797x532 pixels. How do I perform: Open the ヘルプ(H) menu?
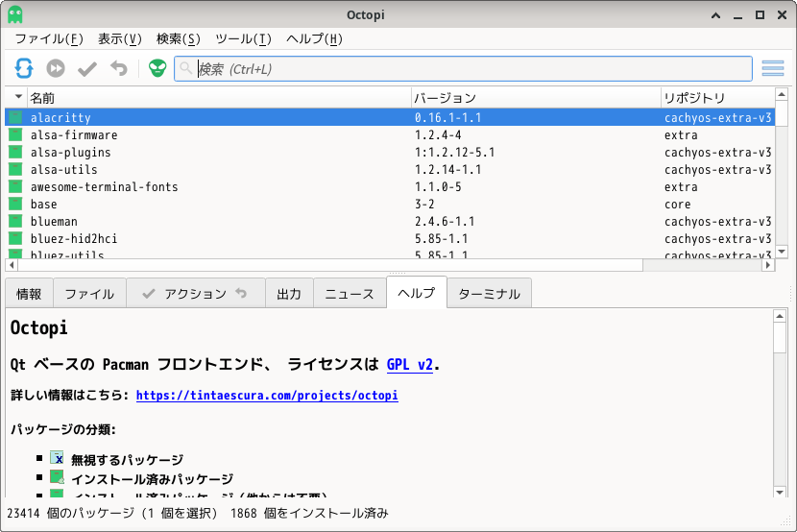(x=314, y=38)
